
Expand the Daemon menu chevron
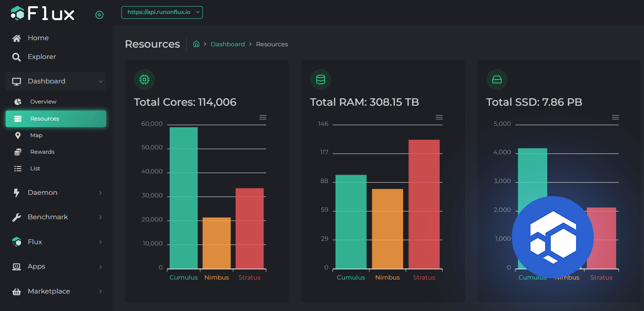pyautogui.click(x=101, y=193)
